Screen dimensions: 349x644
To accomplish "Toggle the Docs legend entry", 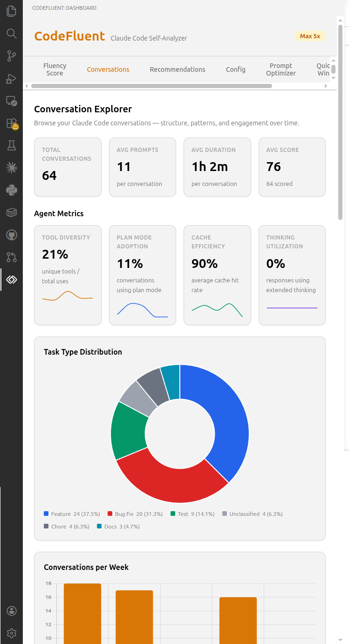I will [118, 527].
